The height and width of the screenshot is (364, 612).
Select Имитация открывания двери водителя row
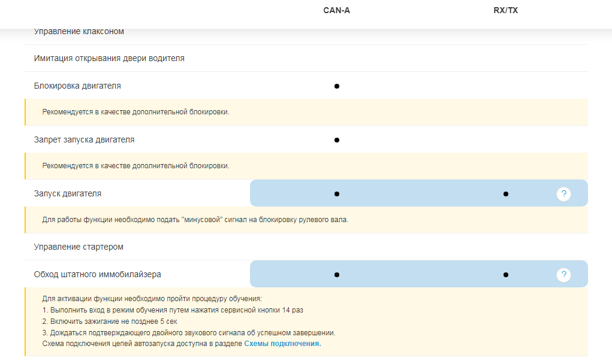109,59
